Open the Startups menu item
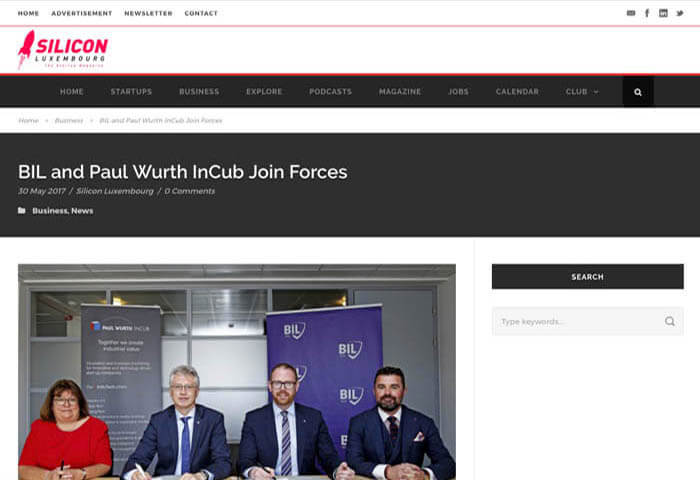The image size is (700, 480). click(x=131, y=92)
